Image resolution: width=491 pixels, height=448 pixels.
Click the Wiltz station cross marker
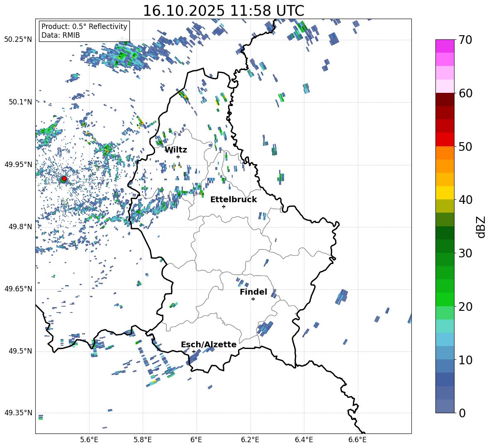(x=178, y=157)
